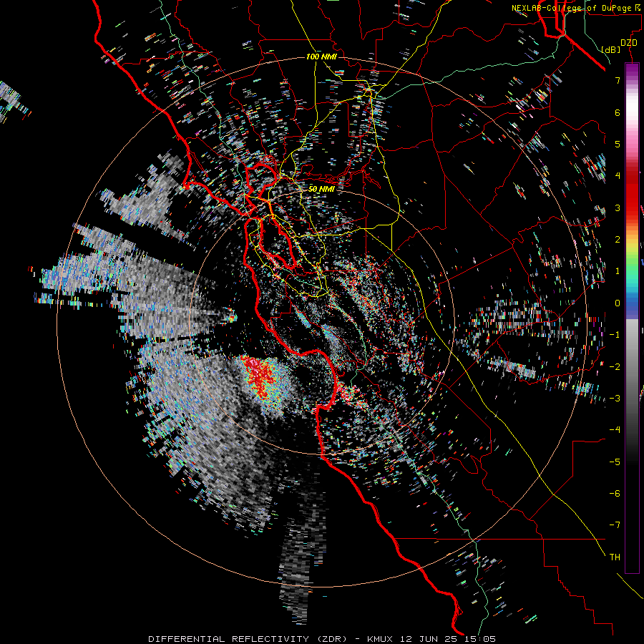Image resolution: width=644 pixels, height=644 pixels.
Task: Click the "15:05" timestamp in footer
Action: click(x=480, y=639)
